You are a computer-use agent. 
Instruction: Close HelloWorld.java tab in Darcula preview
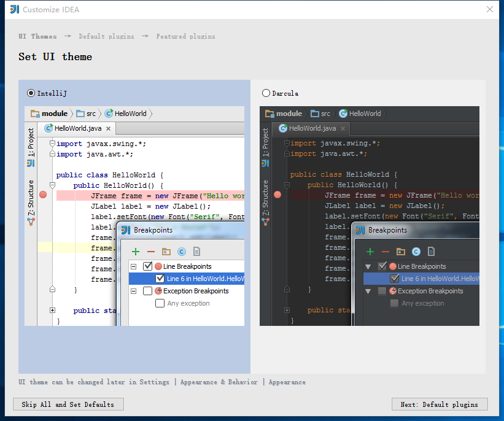(x=343, y=128)
